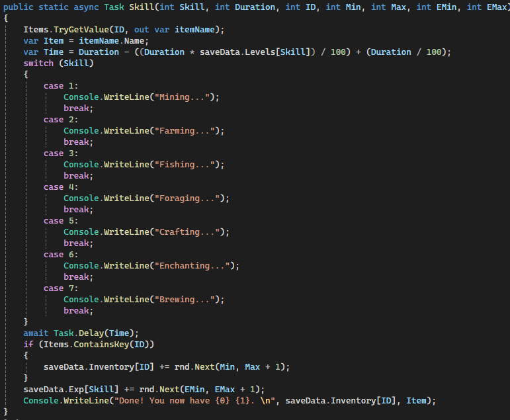The width and height of the screenshot is (510, 420).
Task: Click the 'int Max' parameter in the signature
Action: (x=389, y=7)
